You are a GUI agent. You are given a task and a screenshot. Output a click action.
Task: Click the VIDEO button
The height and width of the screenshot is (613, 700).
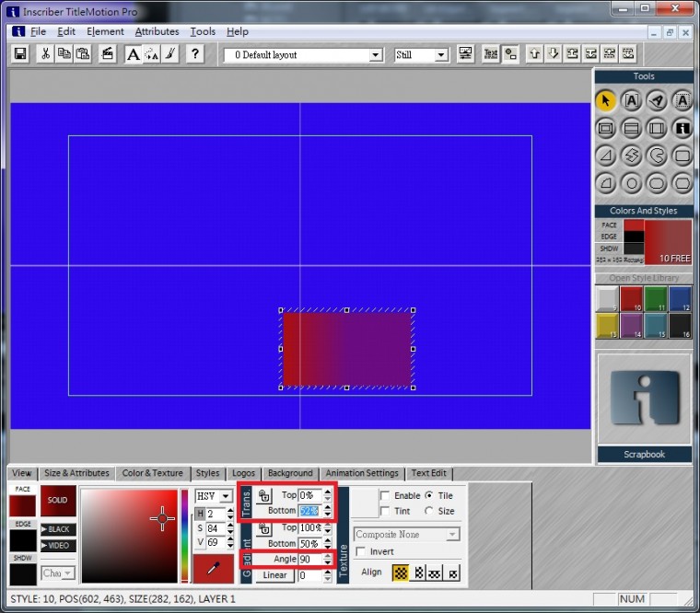coord(58,545)
